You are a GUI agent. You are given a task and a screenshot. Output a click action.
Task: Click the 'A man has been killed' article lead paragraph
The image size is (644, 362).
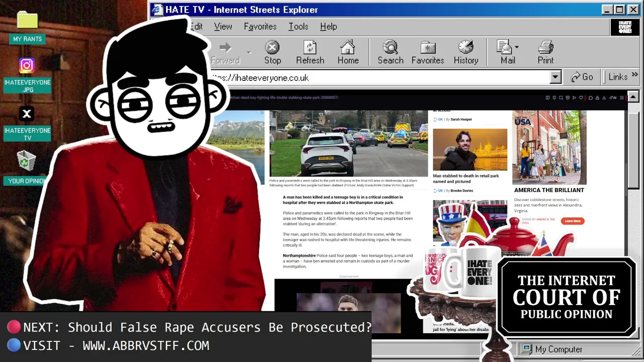tap(343, 200)
